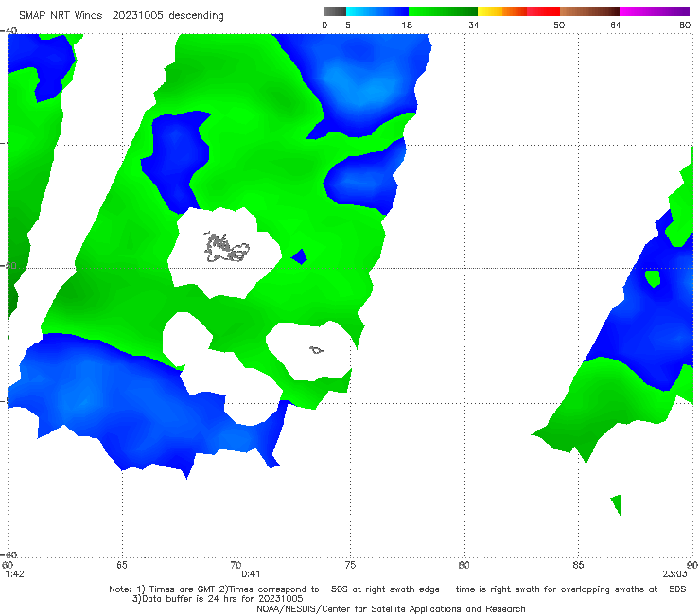The width and height of the screenshot is (700, 615).
Task: Click the longitude label '85'
Action: click(x=578, y=565)
